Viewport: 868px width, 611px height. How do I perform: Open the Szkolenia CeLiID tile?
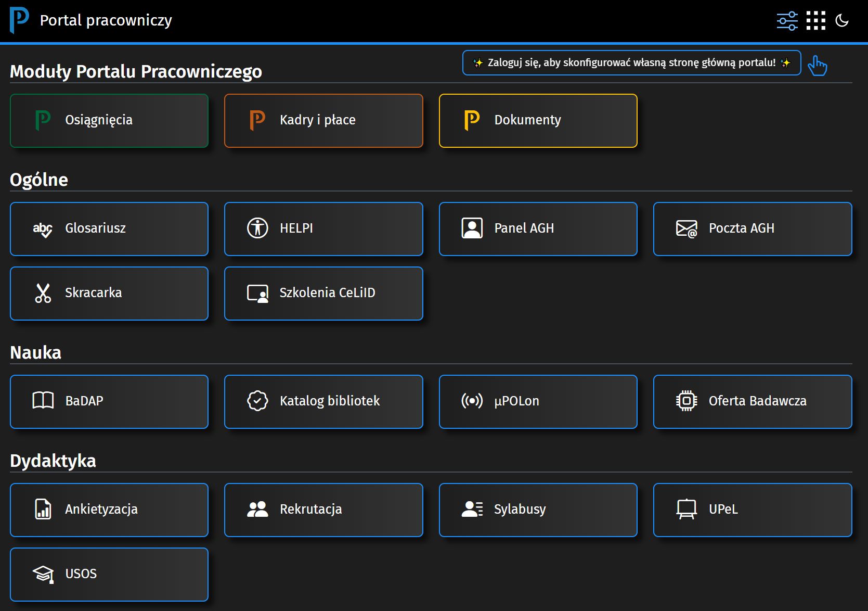click(x=323, y=294)
